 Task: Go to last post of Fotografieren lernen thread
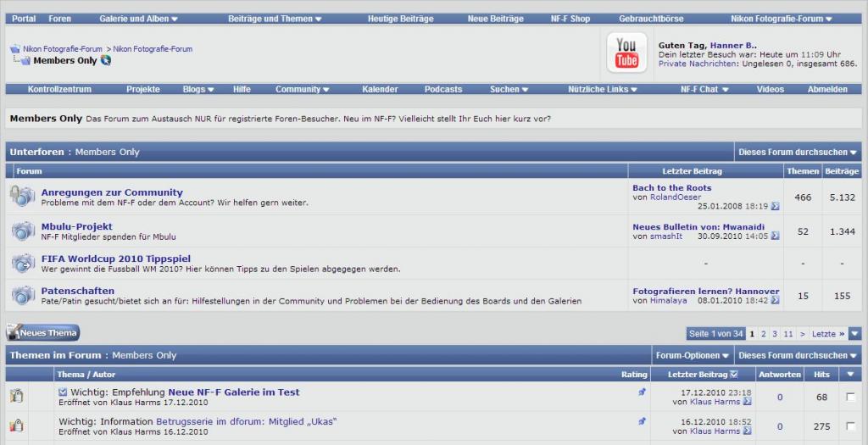775,301
